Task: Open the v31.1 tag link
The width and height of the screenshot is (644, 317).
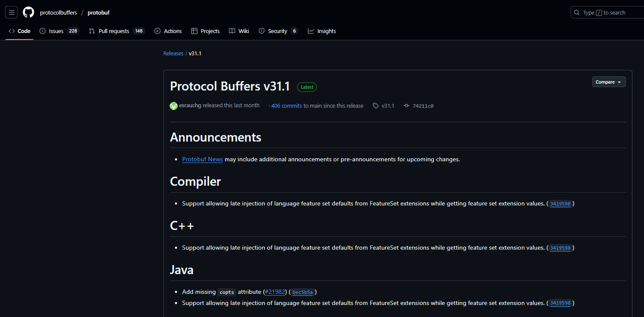Action: [x=388, y=106]
